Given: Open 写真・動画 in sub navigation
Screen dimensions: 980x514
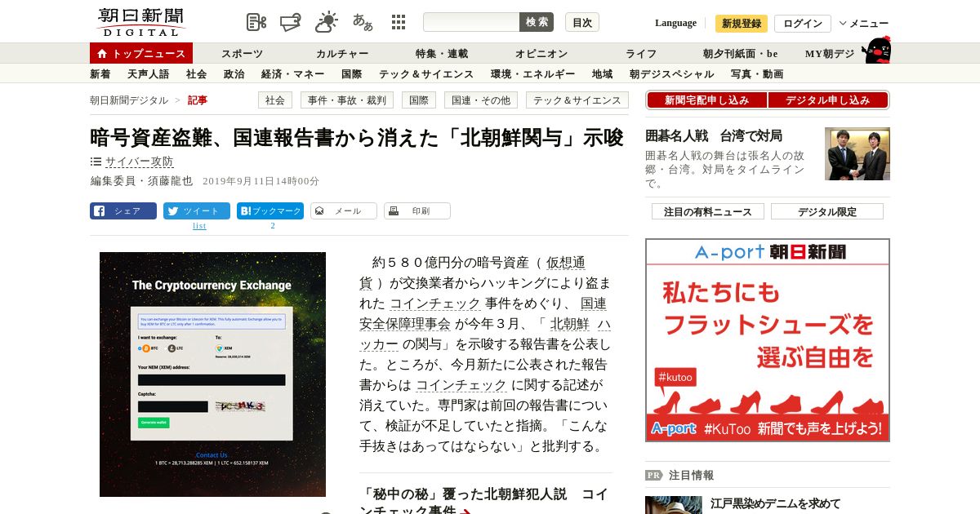Looking at the screenshot, I should tap(757, 73).
